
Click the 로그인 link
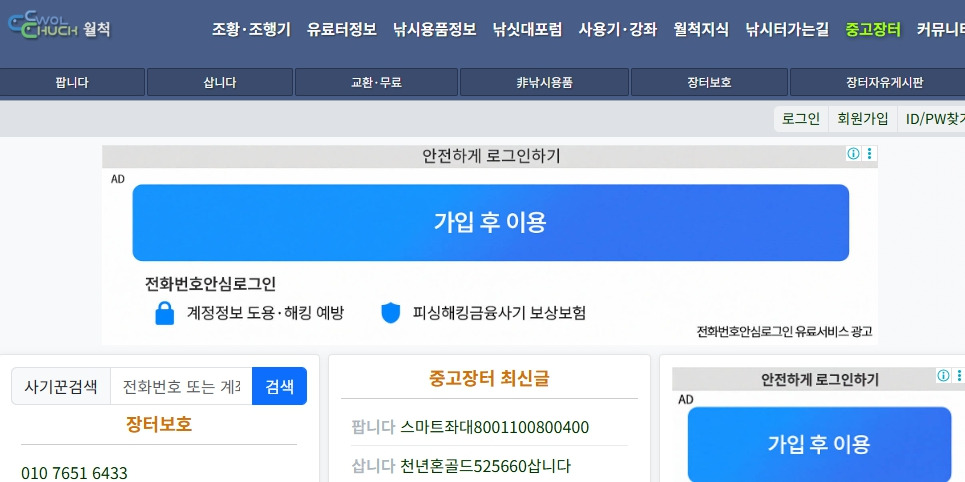[801, 119]
